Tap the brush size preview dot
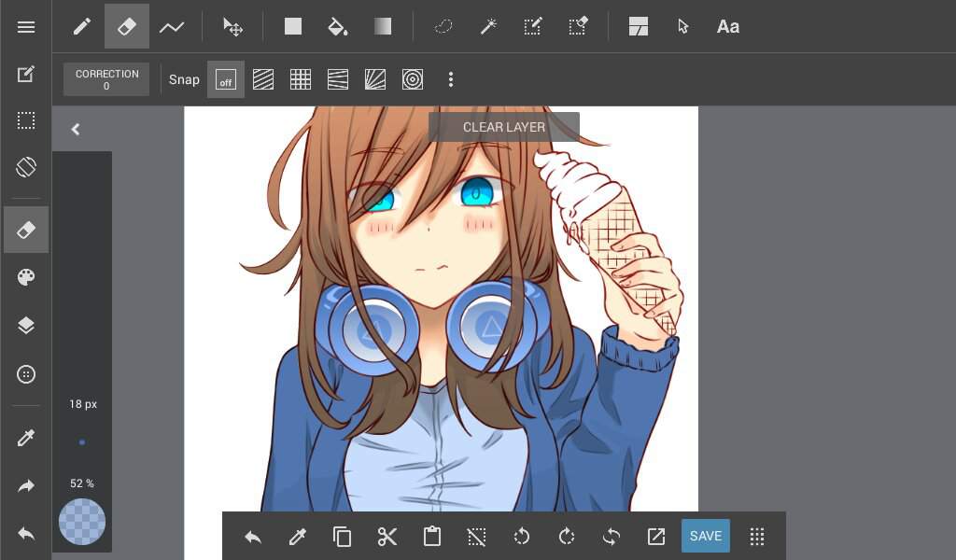Screen dimensions: 956x560 (x=82, y=442)
